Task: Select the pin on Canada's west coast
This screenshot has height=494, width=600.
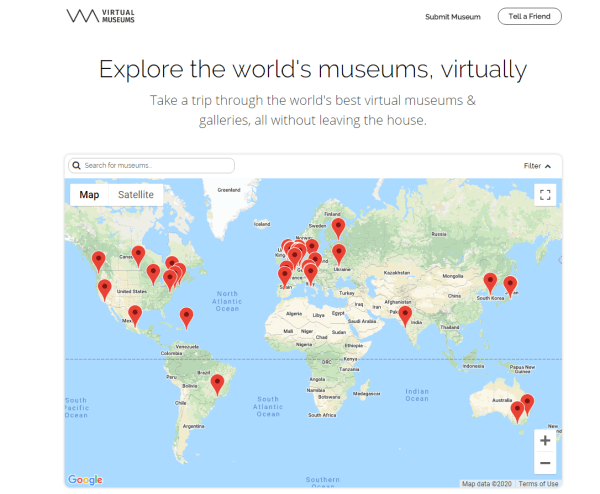Action: (99, 261)
